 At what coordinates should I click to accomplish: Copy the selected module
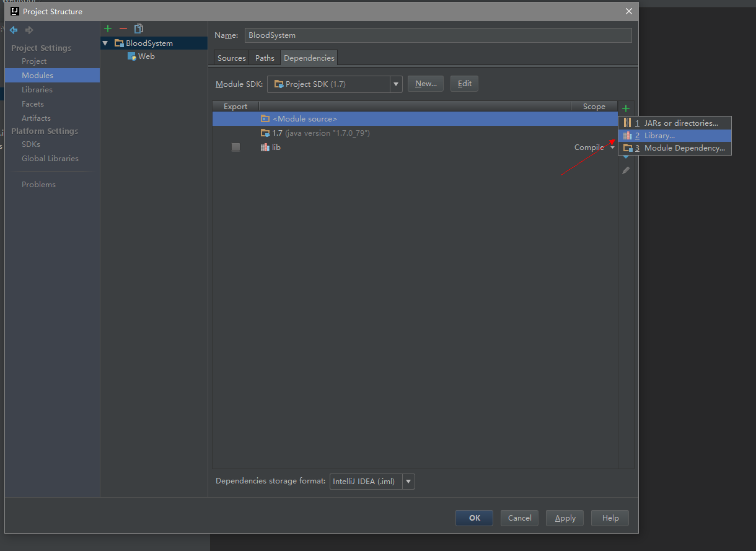pyautogui.click(x=139, y=29)
